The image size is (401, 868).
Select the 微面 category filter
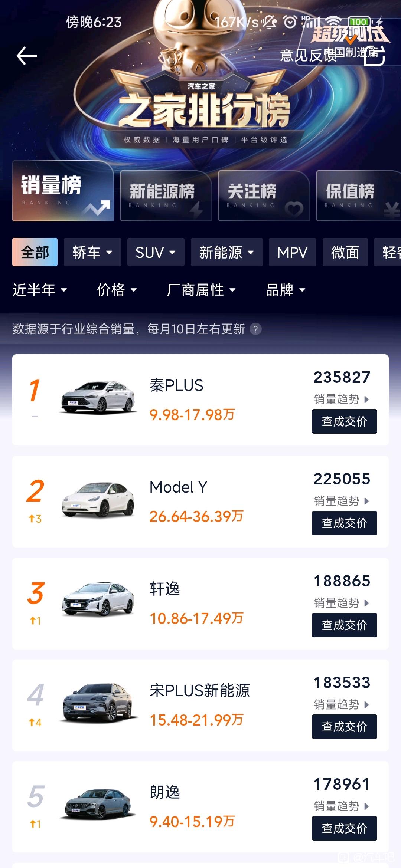point(345,252)
